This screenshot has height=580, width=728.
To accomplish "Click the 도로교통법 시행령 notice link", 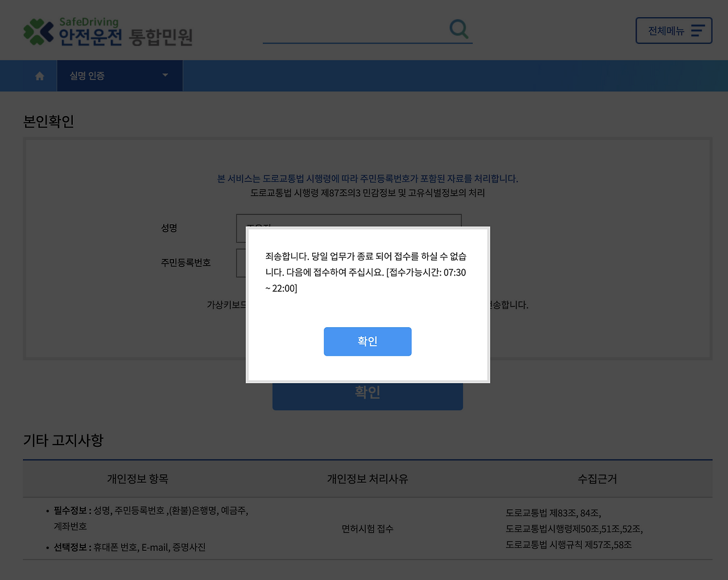I will tap(366, 178).
